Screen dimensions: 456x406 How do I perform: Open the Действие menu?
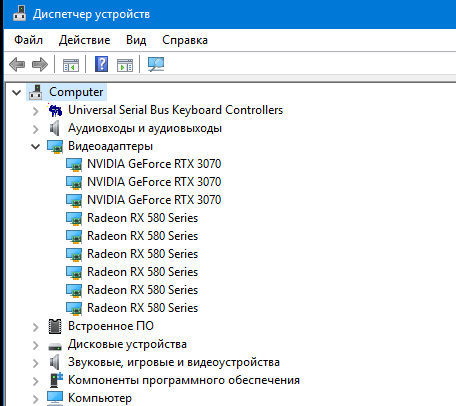pos(84,40)
